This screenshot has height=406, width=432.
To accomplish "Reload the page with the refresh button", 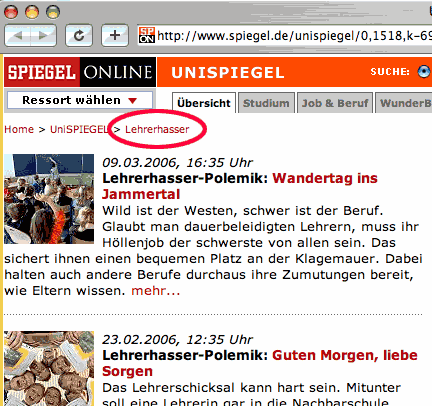I will 79,35.
